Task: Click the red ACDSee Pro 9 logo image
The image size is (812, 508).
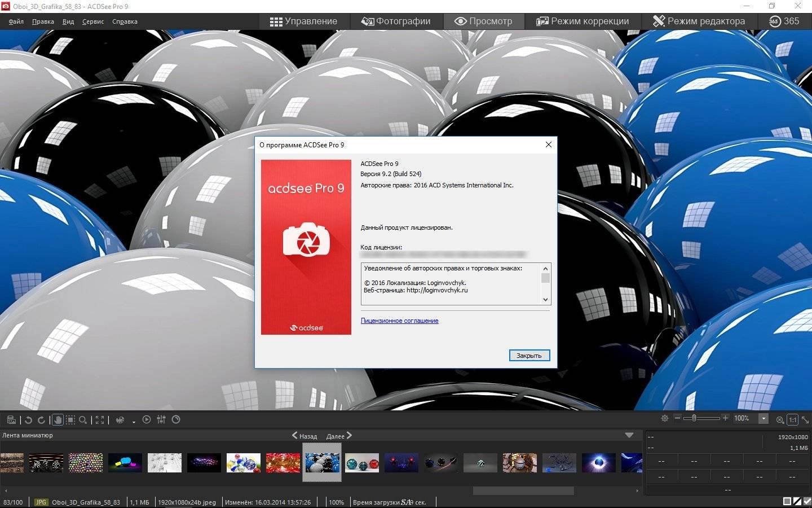Action: pyautogui.click(x=306, y=247)
